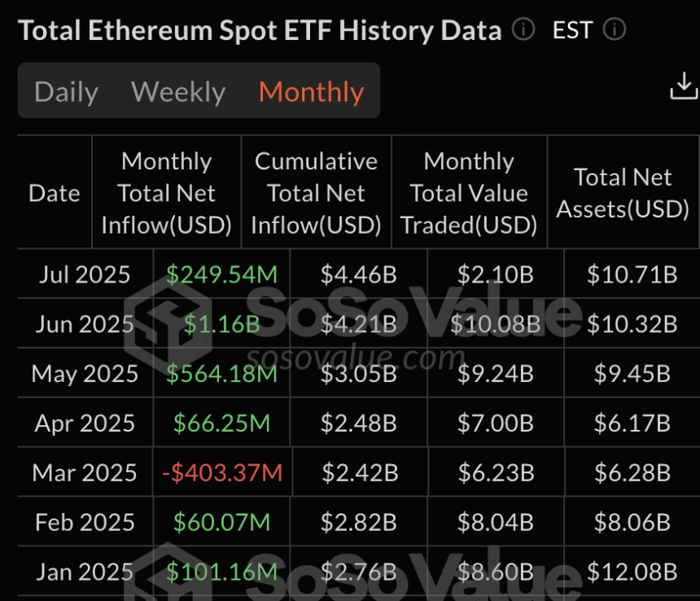Screen dimensions: 700x601
Task: Switch to the Daily tab
Action: click(66, 92)
